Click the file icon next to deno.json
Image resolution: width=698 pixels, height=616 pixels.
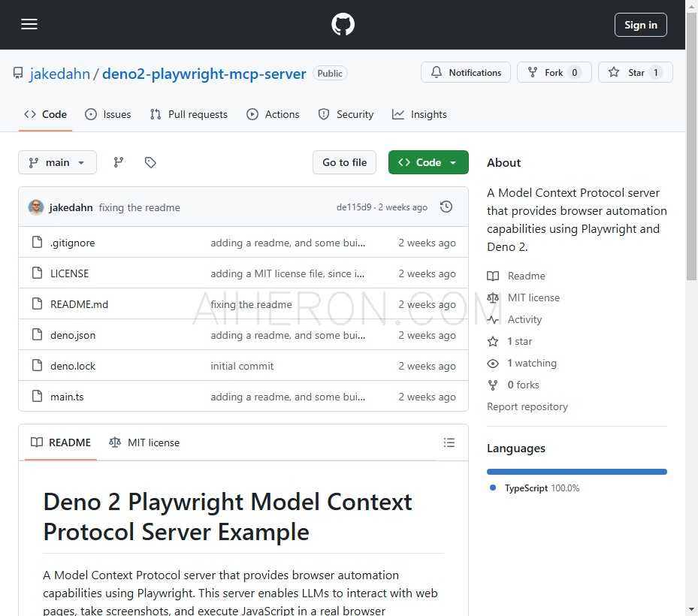point(38,334)
